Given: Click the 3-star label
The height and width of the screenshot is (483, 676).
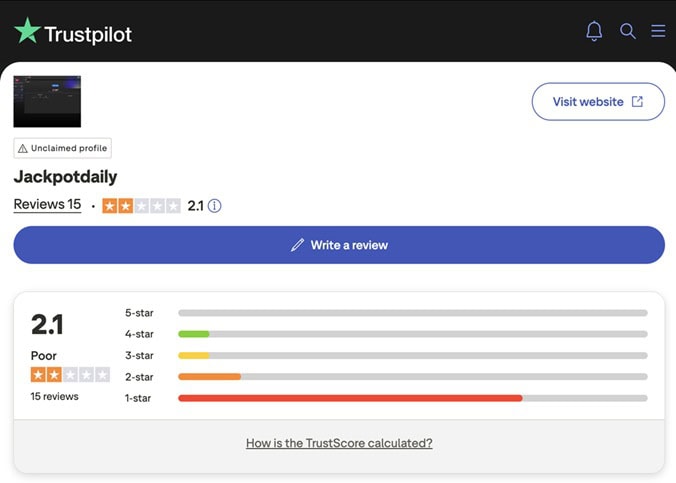Looking at the screenshot, I should [x=139, y=355].
